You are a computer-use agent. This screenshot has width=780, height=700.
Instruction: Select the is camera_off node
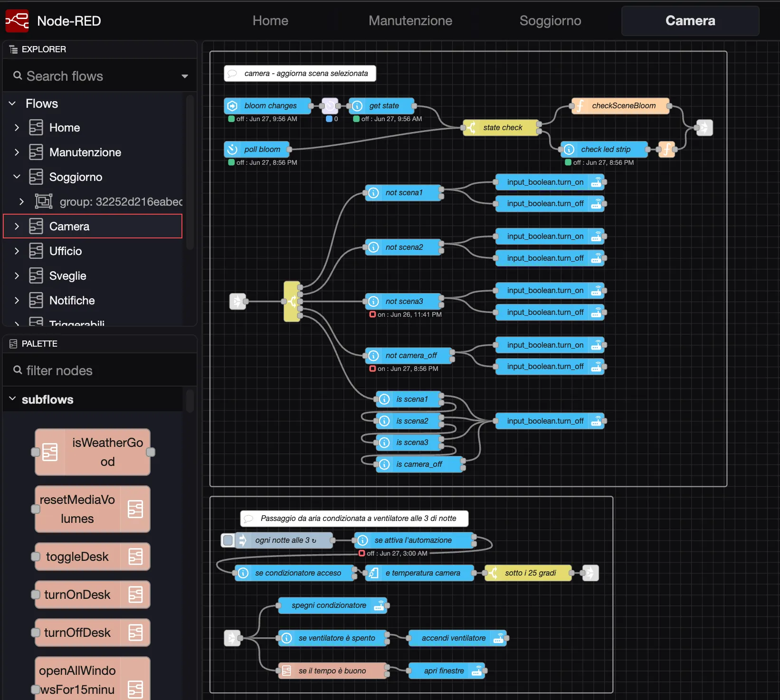[x=419, y=464]
